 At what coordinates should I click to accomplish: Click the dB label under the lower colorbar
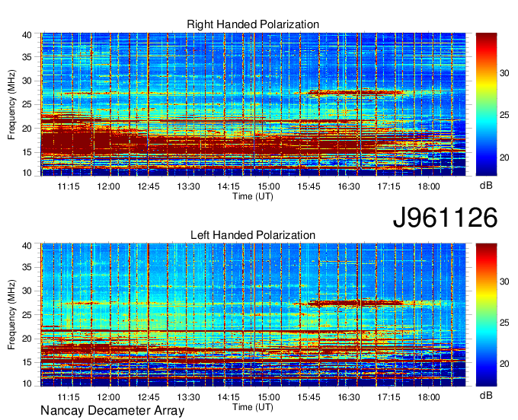486,396
